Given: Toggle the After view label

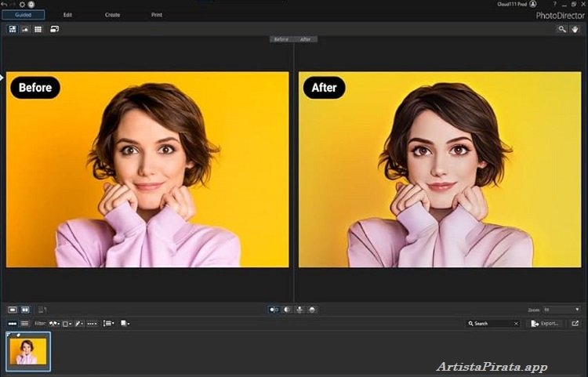Looking at the screenshot, I should [x=305, y=39].
